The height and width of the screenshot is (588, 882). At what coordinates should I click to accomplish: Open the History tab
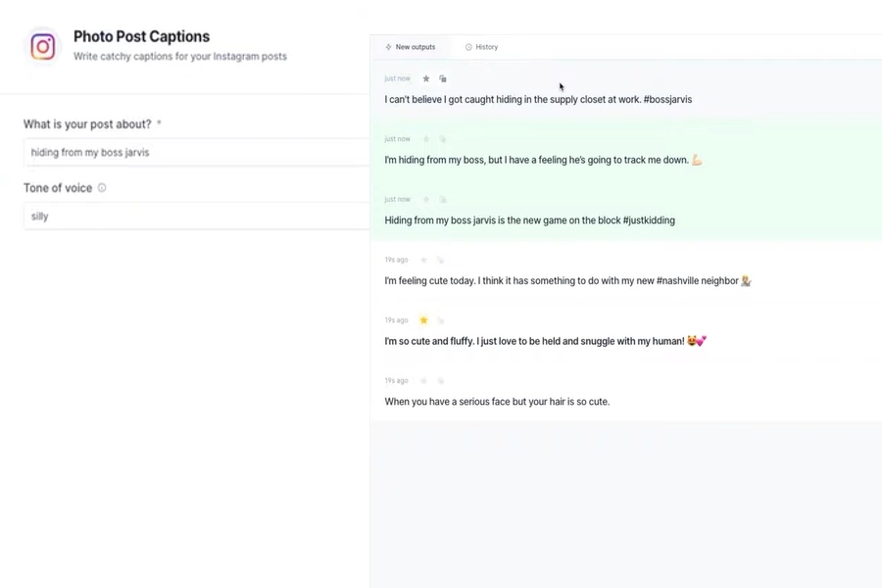coord(481,47)
